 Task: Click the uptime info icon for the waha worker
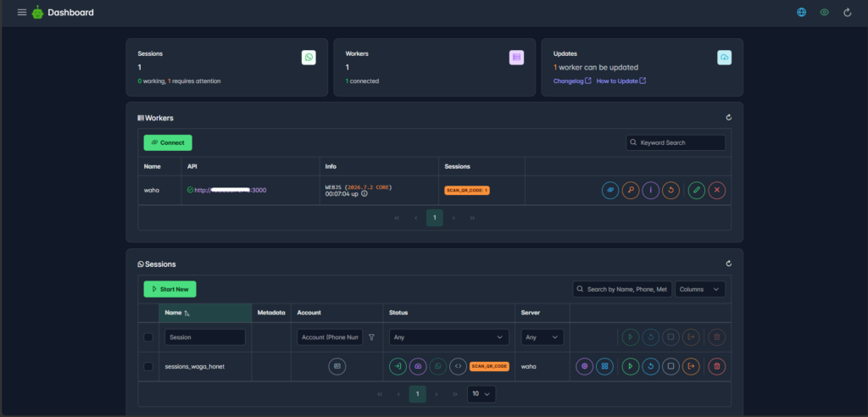click(x=364, y=194)
